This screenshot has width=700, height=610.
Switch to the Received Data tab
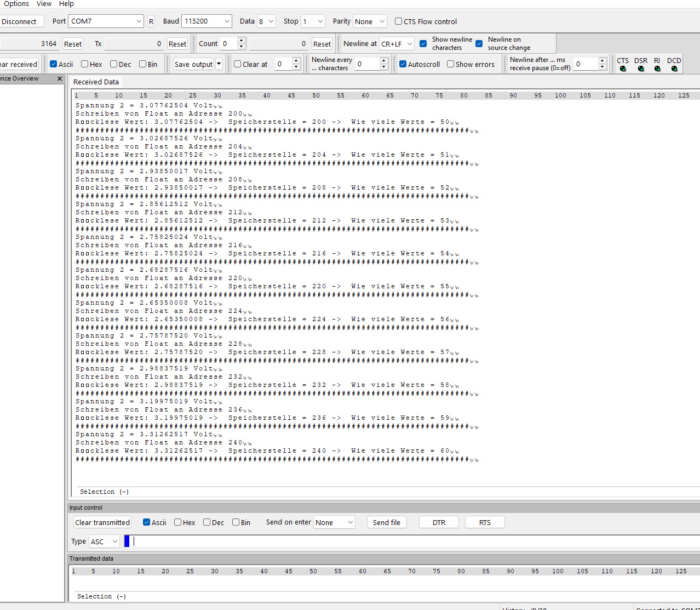coord(96,82)
